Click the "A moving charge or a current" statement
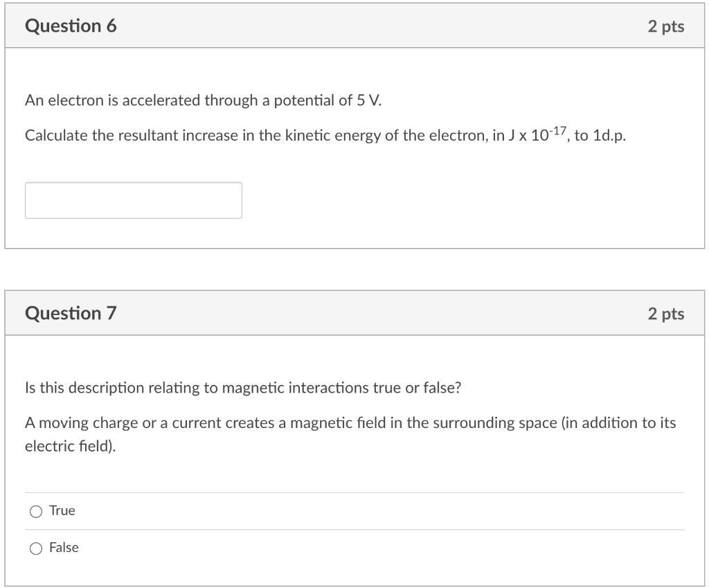 [350, 422]
